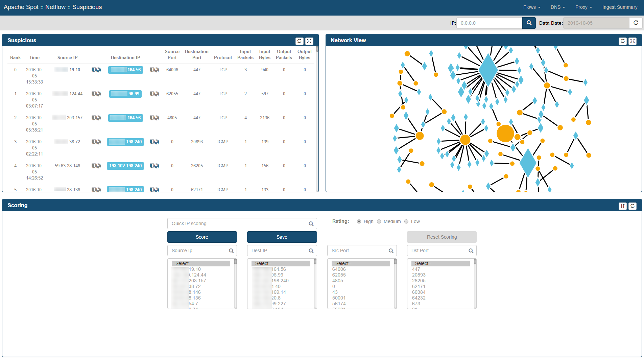Expand the DNS dropdown menu
Screen dimensions: 644x358
(557, 7)
